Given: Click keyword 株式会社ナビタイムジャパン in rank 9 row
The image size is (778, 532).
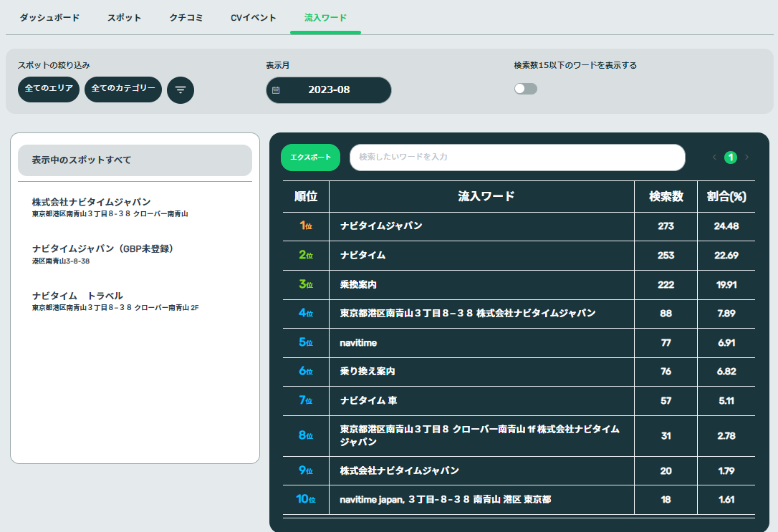Looking at the screenshot, I should (400, 470).
